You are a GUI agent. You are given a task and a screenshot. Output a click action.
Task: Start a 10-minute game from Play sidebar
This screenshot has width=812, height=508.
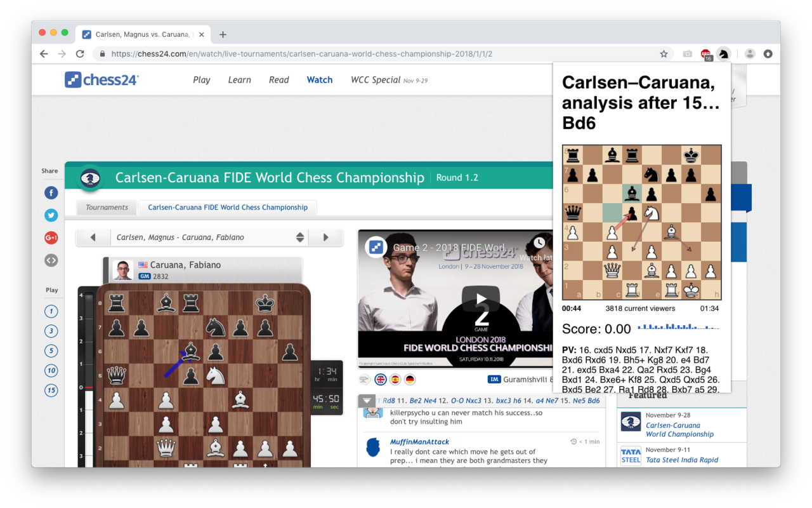click(x=51, y=370)
